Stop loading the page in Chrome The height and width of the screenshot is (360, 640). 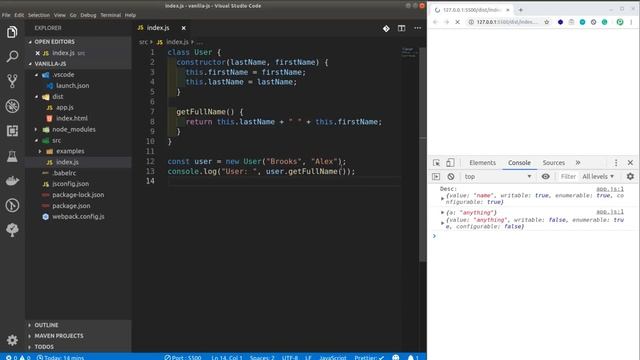458,22
